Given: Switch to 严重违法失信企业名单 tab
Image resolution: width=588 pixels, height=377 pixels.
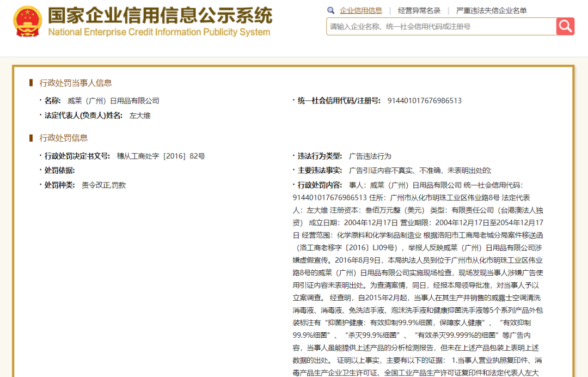Looking at the screenshot, I should (x=491, y=10).
